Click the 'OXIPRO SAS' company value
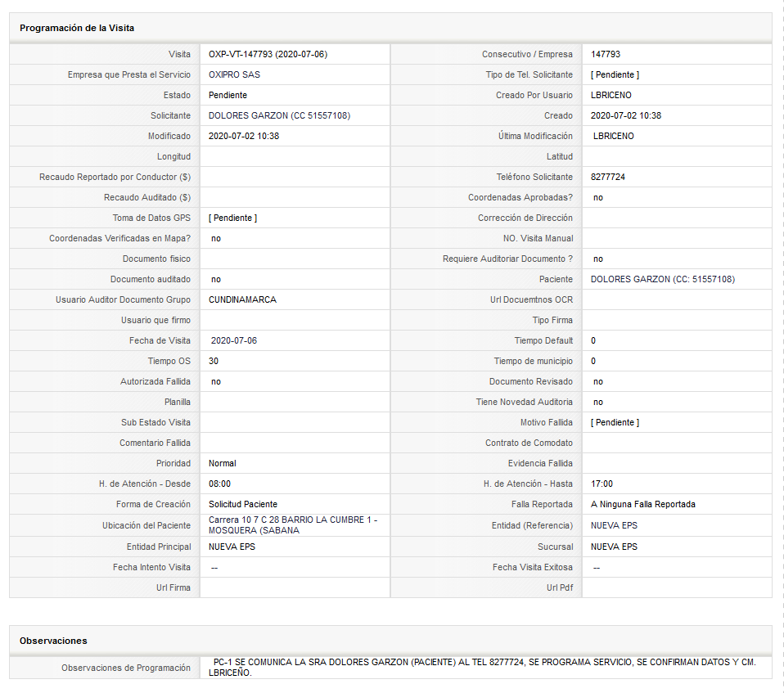784x693 pixels. pyautogui.click(x=235, y=74)
